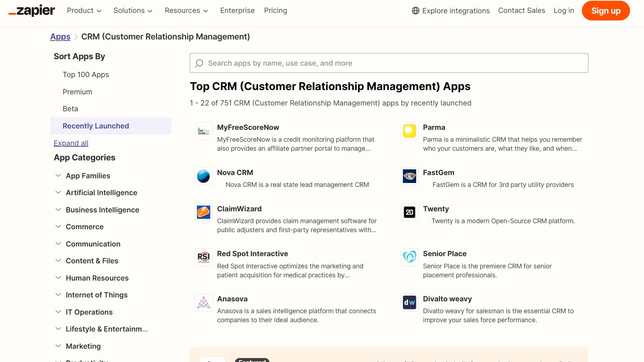
Task: Open Contact Sales
Action: tap(521, 10)
